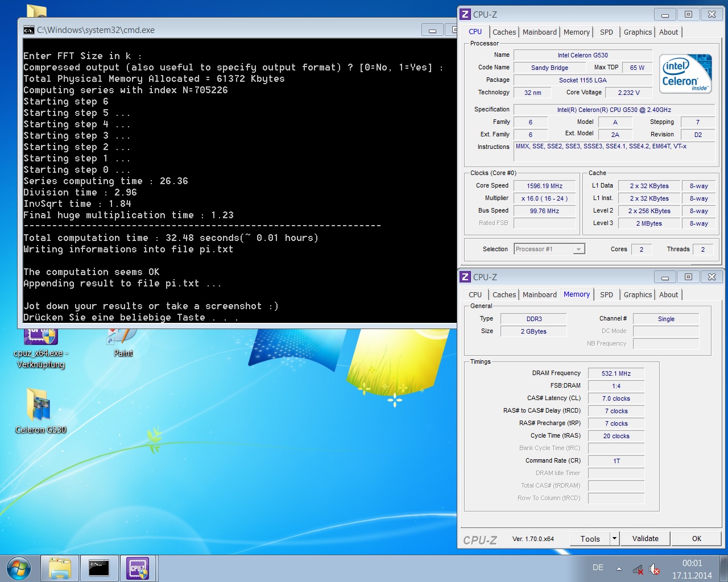
Task: Switch to CPU-Z taskbar icon
Action: click(138, 568)
